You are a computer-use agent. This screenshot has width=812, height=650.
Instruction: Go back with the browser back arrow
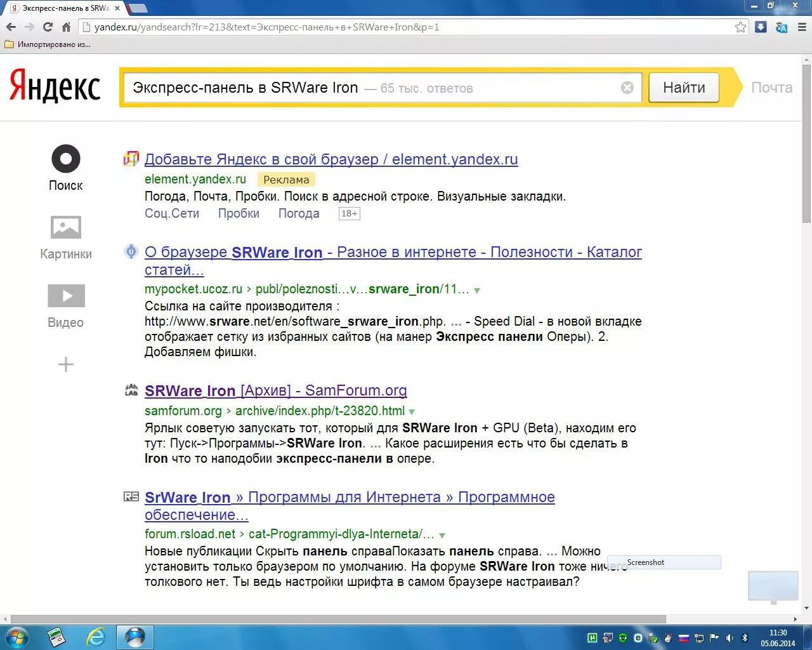(x=11, y=27)
